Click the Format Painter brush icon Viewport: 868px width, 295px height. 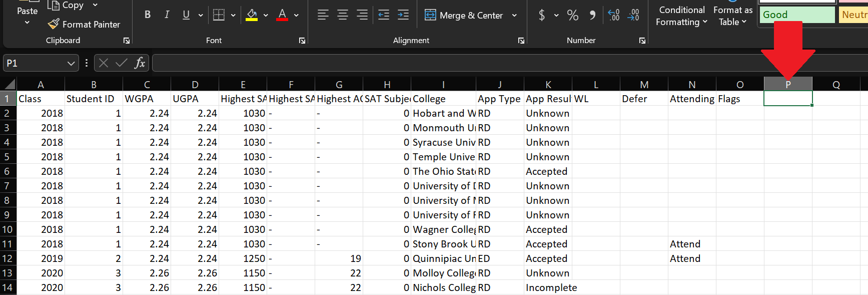point(54,24)
